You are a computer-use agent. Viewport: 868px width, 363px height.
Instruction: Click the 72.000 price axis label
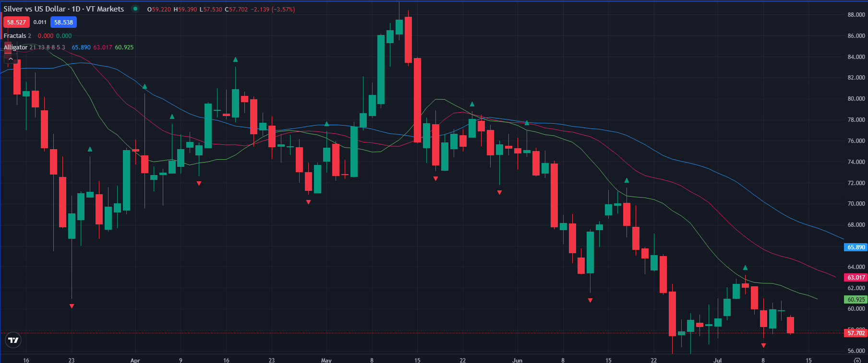(856, 183)
